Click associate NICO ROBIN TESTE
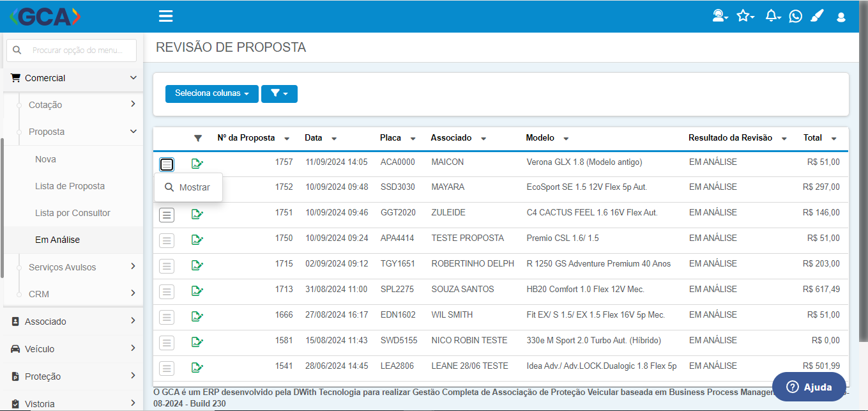The height and width of the screenshot is (411, 868). [x=469, y=341]
